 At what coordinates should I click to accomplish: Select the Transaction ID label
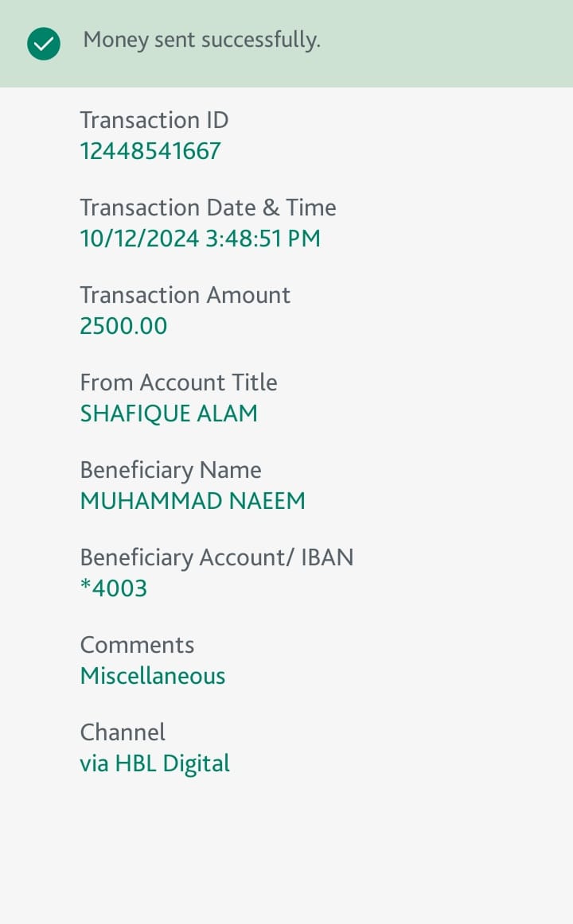pos(154,120)
